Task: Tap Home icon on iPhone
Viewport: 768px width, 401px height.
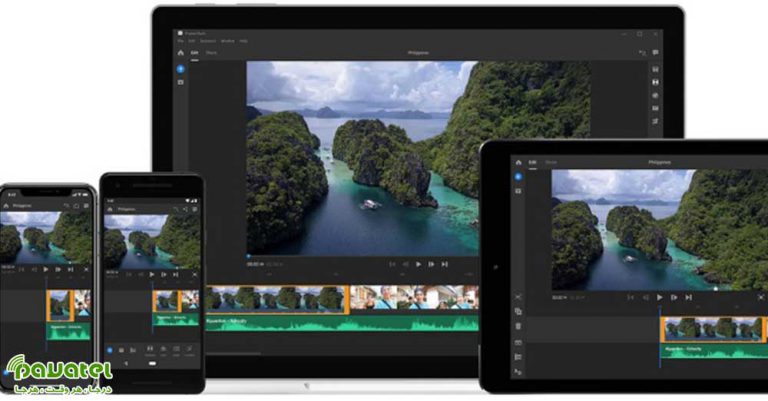Action: [6, 206]
